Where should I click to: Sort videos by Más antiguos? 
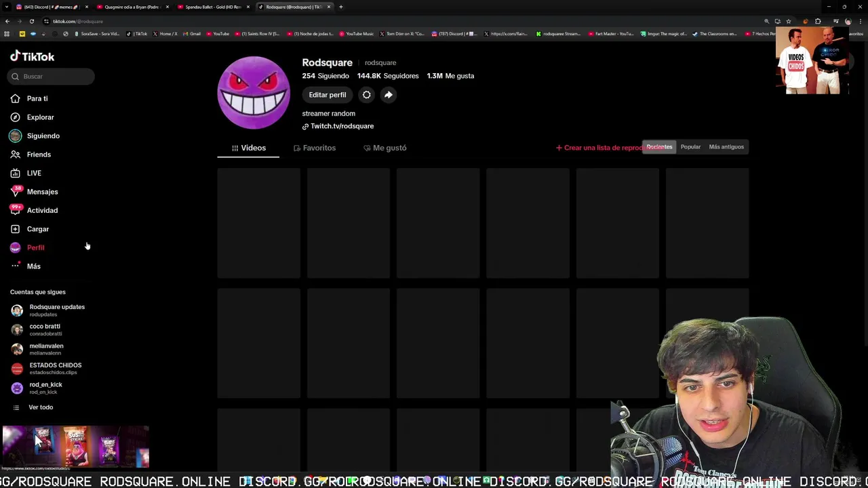[x=726, y=147]
